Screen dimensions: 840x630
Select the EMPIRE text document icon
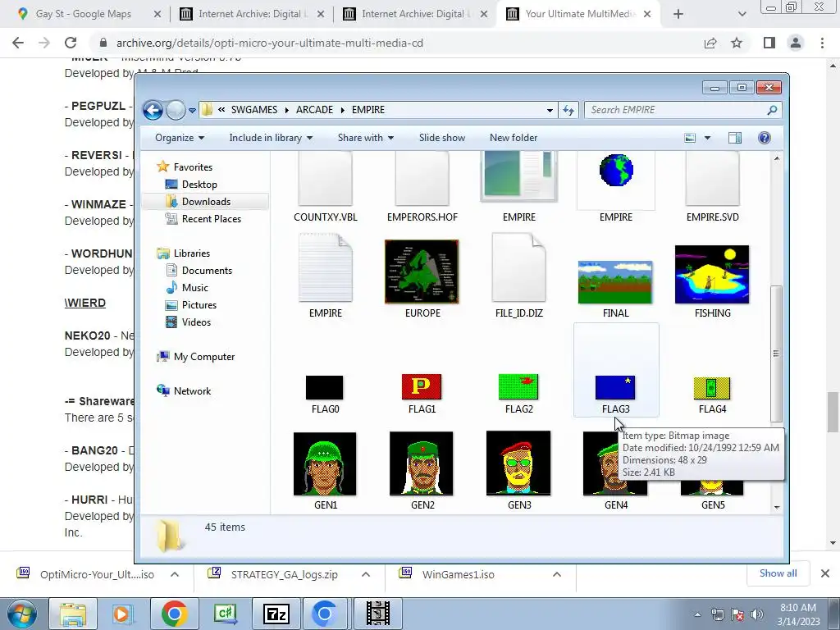coord(325,268)
